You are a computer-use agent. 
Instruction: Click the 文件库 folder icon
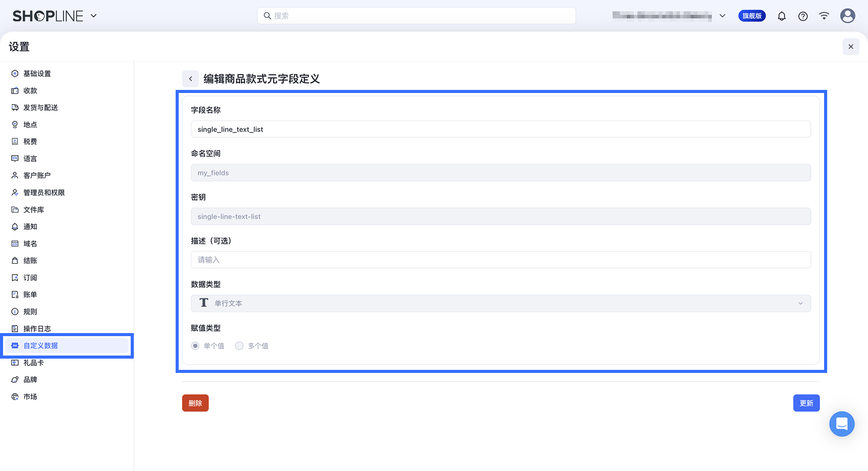(x=15, y=209)
